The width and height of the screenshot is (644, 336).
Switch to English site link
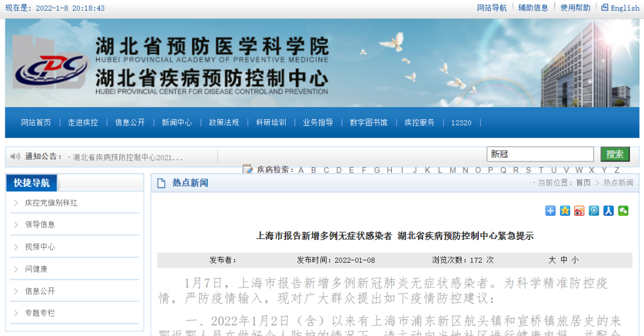[625, 8]
